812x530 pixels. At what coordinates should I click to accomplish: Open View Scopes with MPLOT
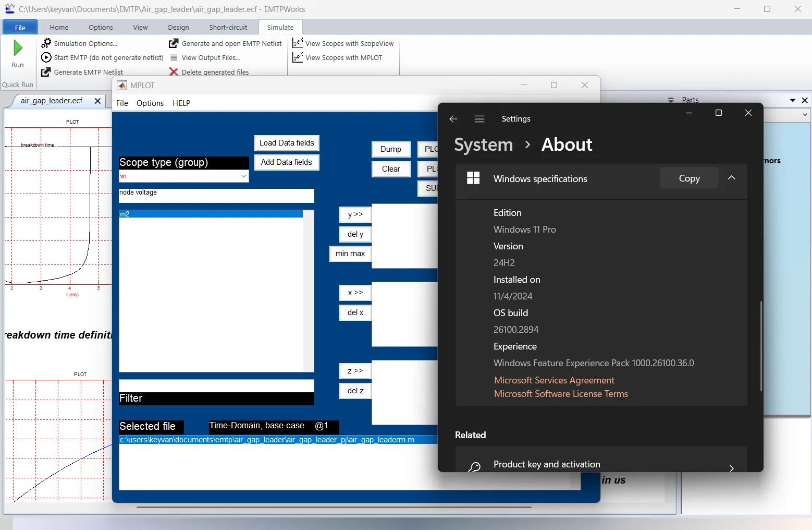pos(338,57)
